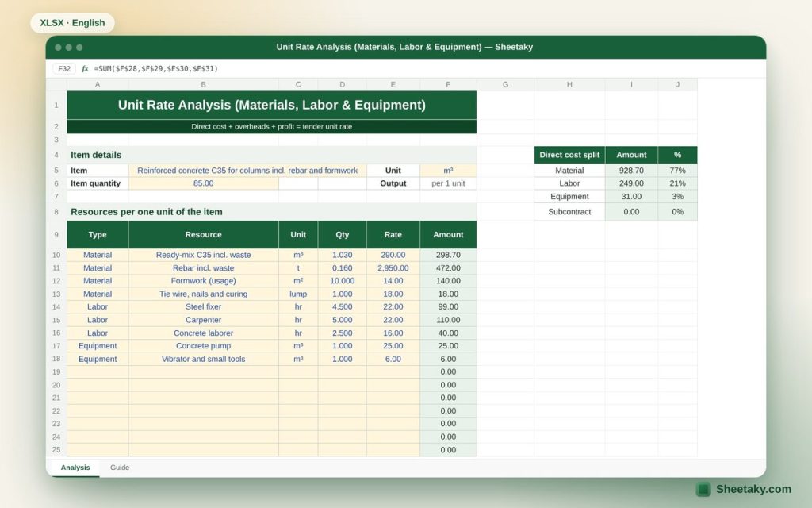The width and height of the screenshot is (812, 508).
Task: Select the 'Carpenter' cell
Action: (x=203, y=320)
